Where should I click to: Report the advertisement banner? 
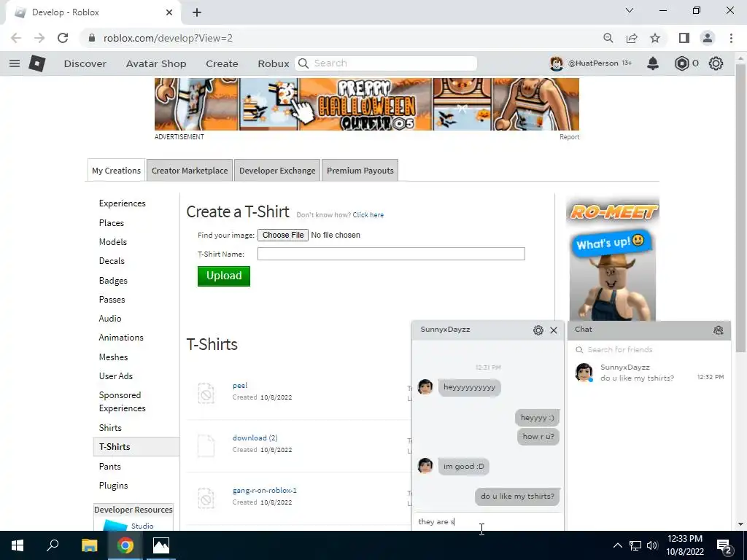click(569, 136)
